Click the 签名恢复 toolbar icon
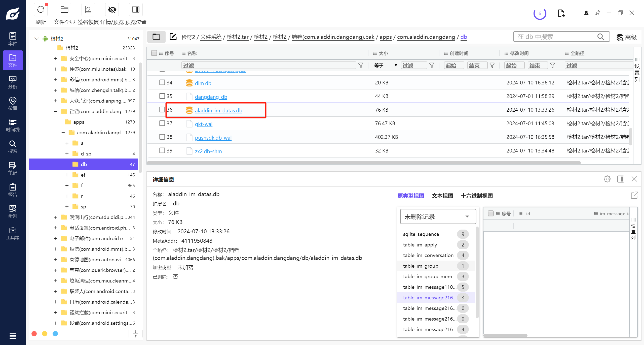 [x=88, y=10]
